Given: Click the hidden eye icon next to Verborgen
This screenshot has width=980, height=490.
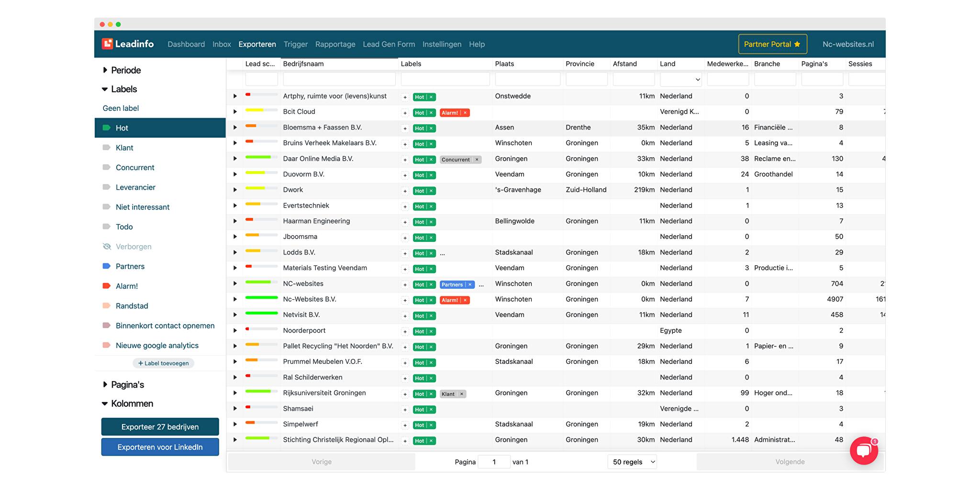Looking at the screenshot, I should point(107,247).
